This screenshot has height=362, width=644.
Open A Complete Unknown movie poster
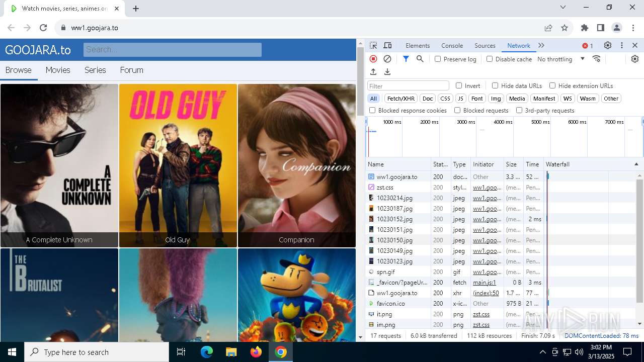point(59,165)
